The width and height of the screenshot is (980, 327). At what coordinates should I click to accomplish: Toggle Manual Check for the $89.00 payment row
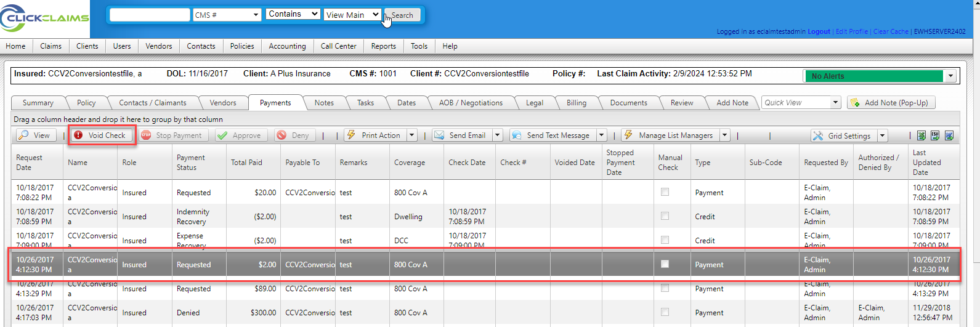click(665, 288)
